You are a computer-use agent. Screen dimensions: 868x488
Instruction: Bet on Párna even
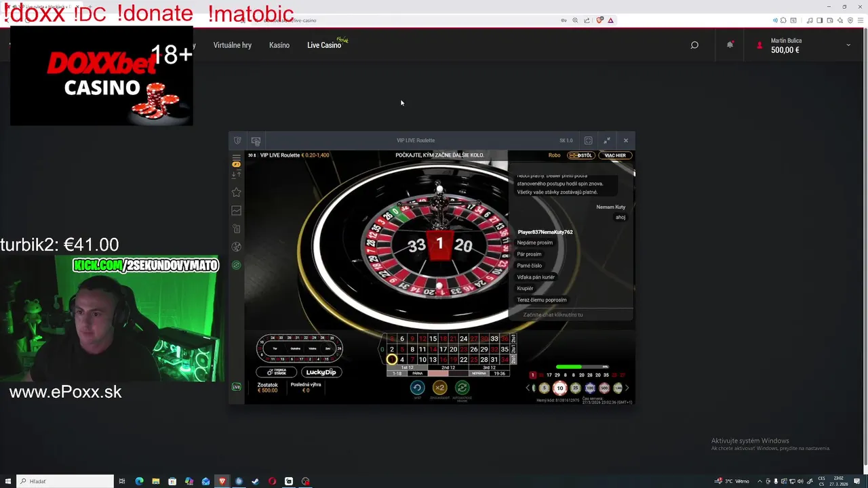pos(418,373)
